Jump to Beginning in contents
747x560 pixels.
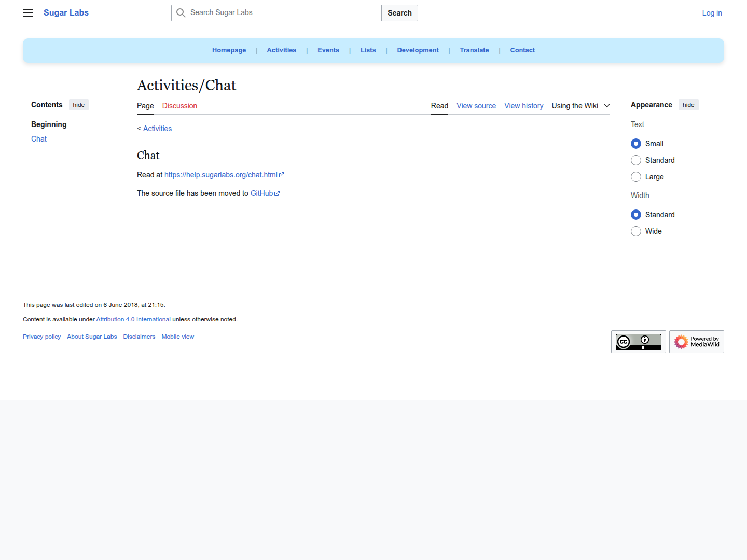(49, 124)
